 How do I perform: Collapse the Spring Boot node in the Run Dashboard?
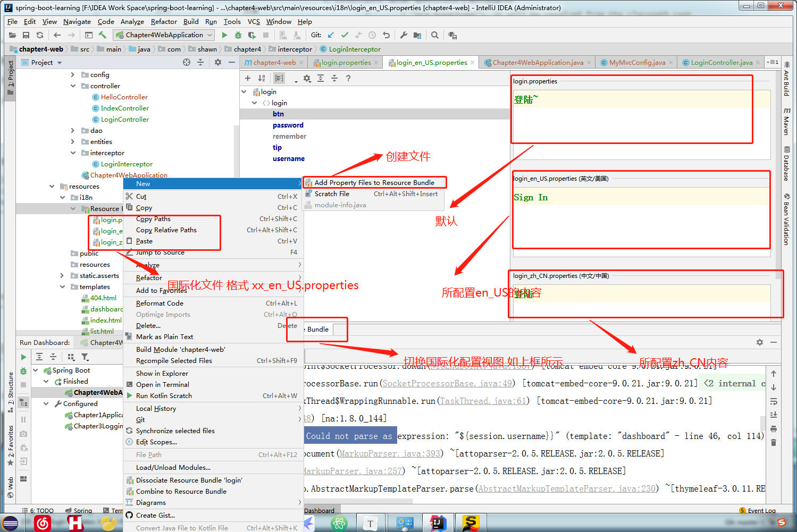pos(35,370)
